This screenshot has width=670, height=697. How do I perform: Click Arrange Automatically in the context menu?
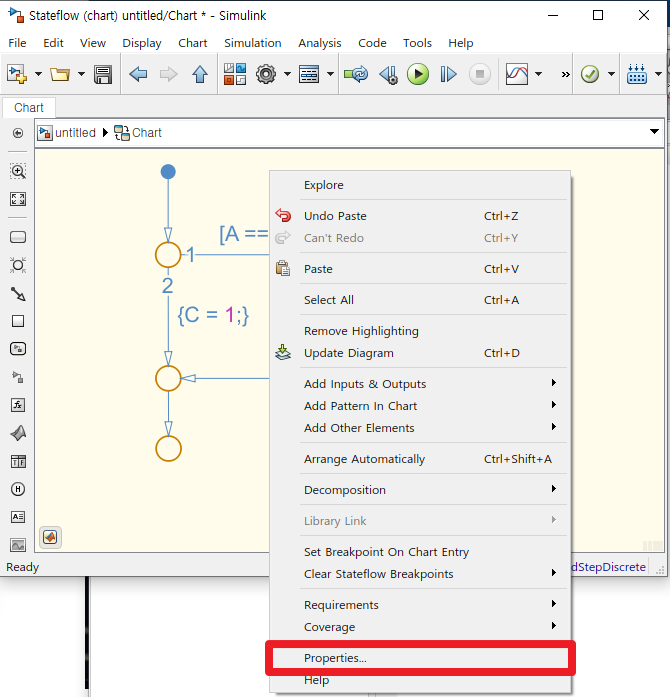coord(420,459)
